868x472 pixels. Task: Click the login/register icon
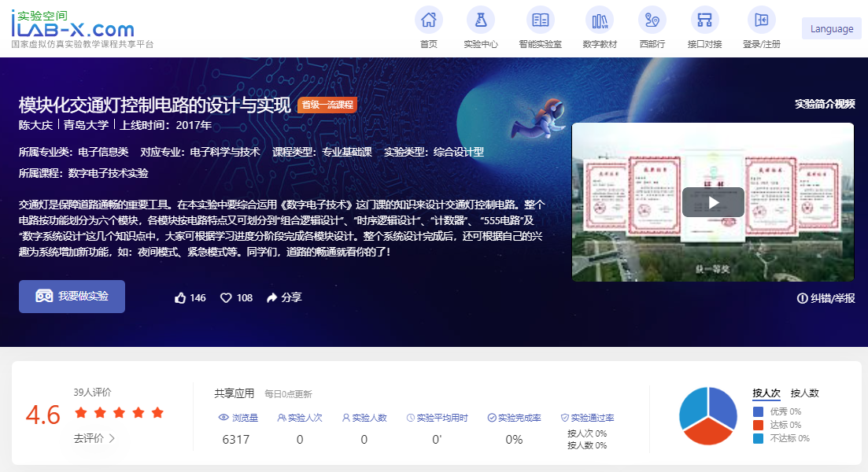click(x=761, y=20)
